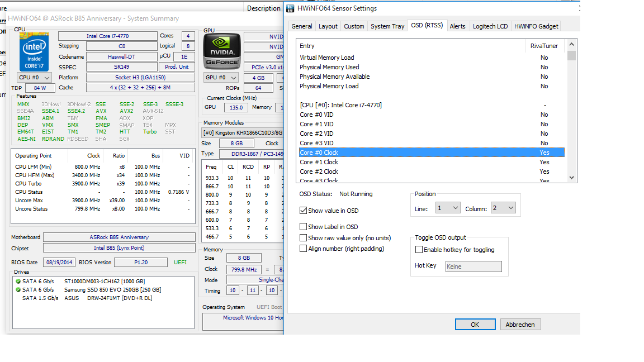
Task: Click the ROPs value 64 field
Action: (258, 88)
